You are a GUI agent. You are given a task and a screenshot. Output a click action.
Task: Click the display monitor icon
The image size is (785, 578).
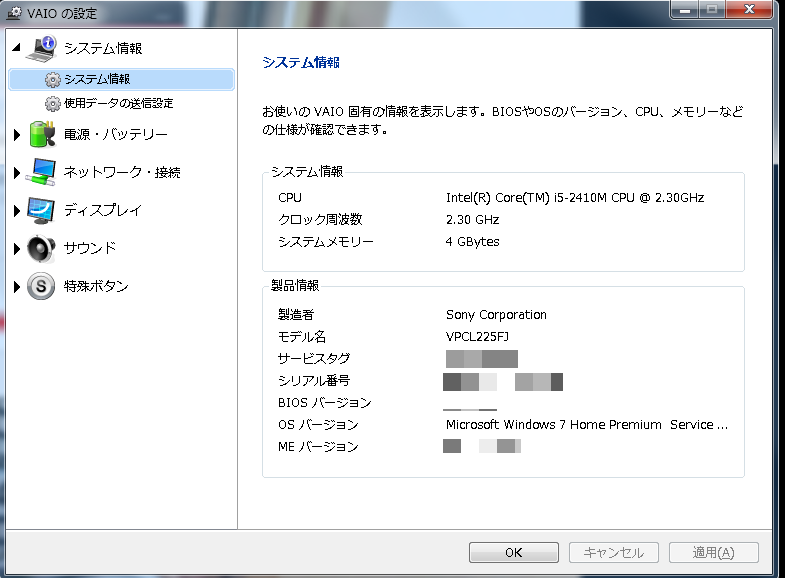[41, 210]
